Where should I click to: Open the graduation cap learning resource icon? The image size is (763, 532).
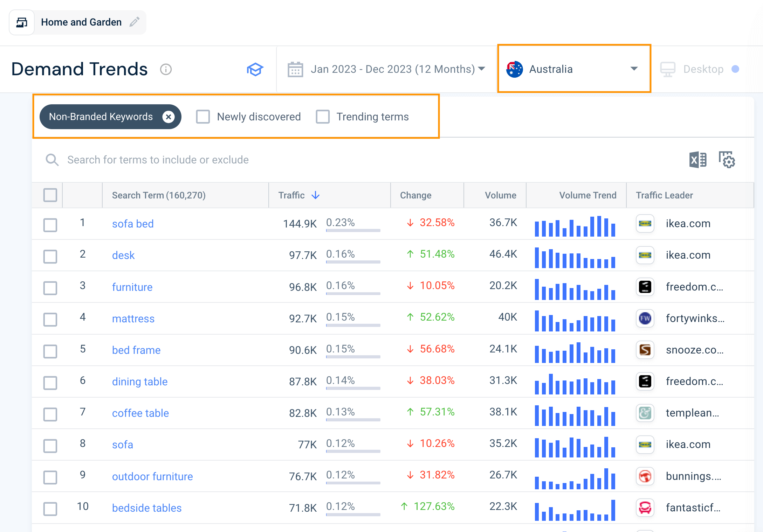point(255,69)
